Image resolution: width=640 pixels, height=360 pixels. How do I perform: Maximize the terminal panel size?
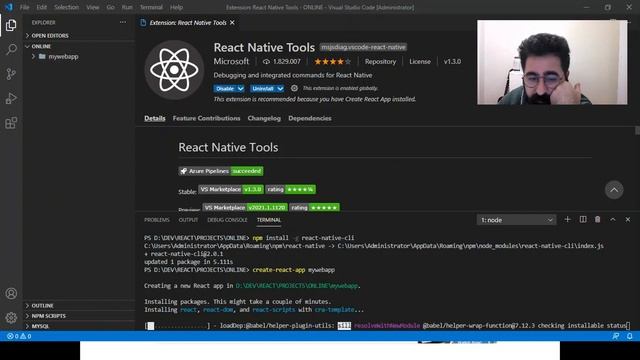[x=613, y=220]
